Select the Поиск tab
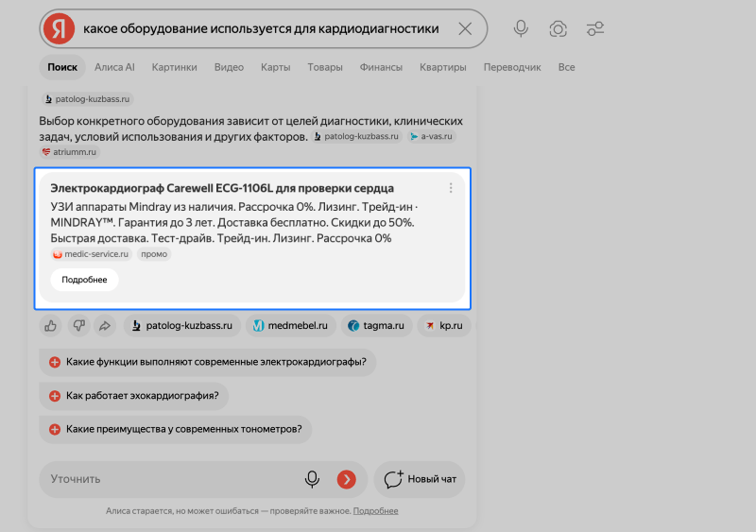 point(62,67)
